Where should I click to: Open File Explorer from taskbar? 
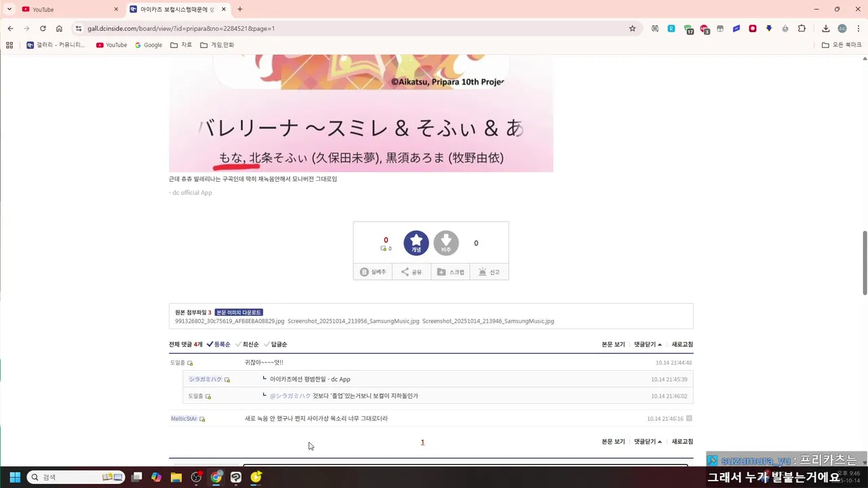click(x=176, y=477)
